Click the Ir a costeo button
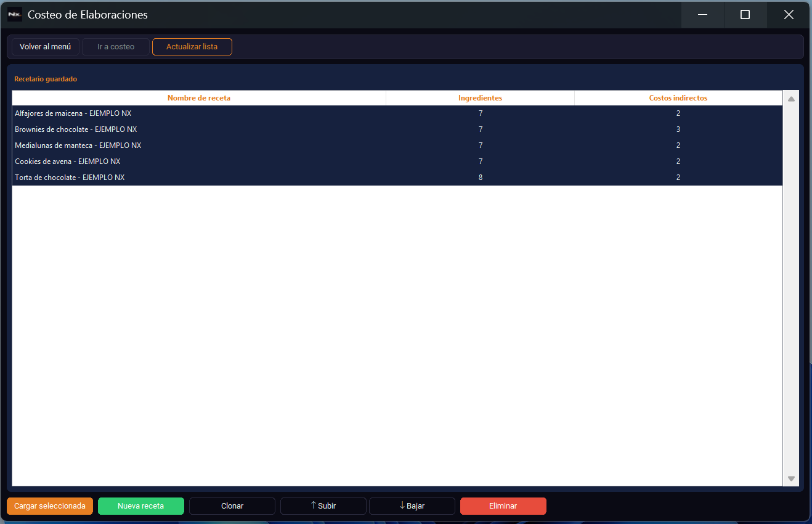Viewport: 812px width, 524px height. click(x=116, y=47)
